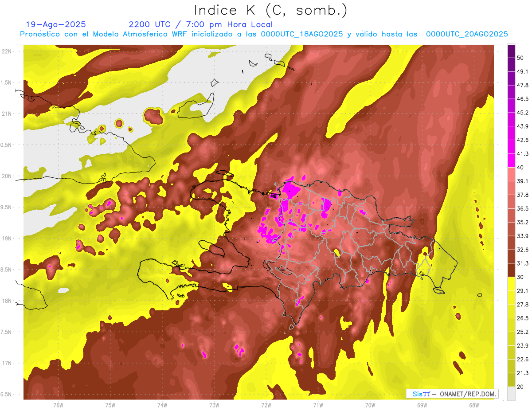Click the '20N' latitude label
The width and height of the screenshot is (532, 411).
coord(7,176)
